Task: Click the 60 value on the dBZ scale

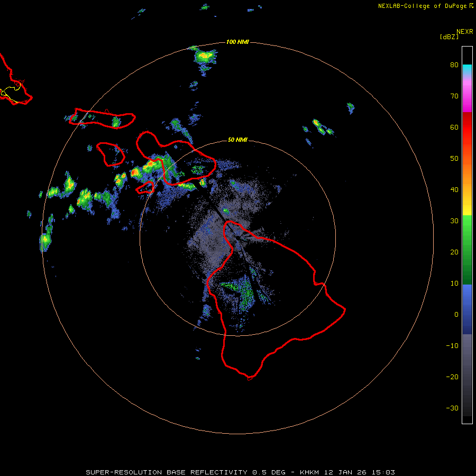Action: [x=454, y=127]
